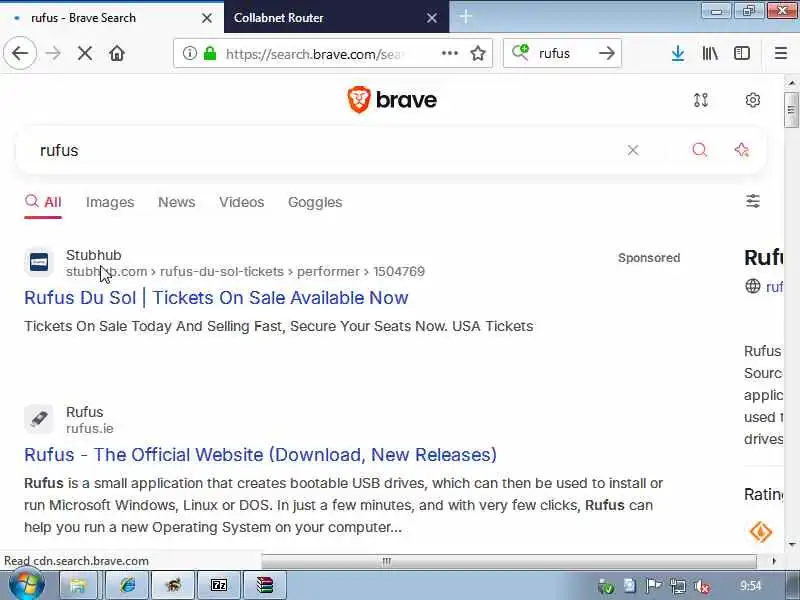The width and height of the screenshot is (800, 600).
Task: Close the Collabnet Router tab
Action: coord(432,18)
